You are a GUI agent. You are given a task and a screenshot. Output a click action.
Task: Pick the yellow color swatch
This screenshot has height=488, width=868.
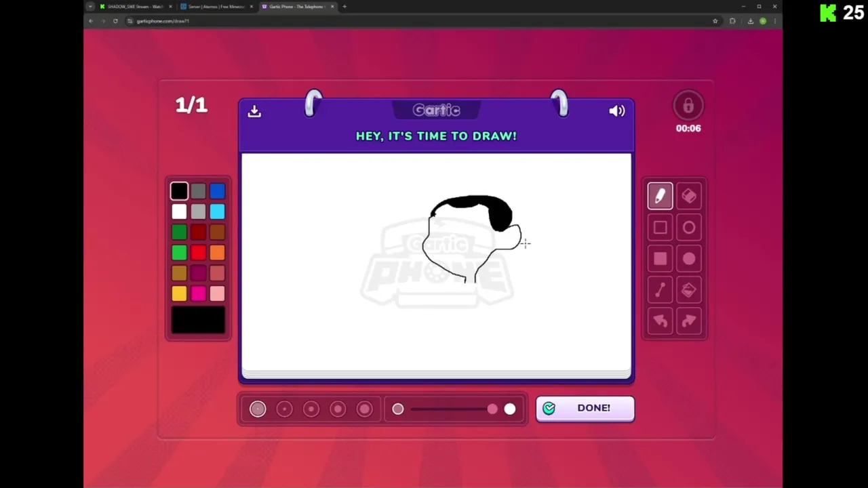(179, 293)
